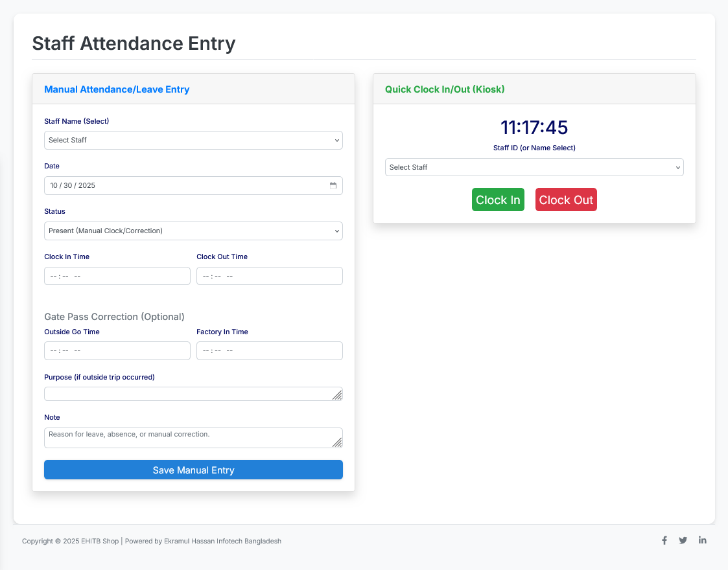Viewport: 728px width, 570px height.
Task: Click into the Note text area
Action: pos(187,438)
